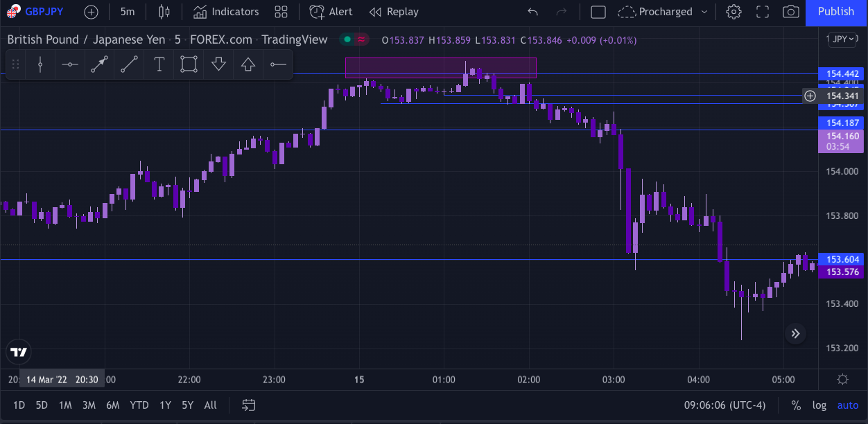This screenshot has height=424, width=868.
Task: Open chart settings gear
Action: click(x=734, y=12)
